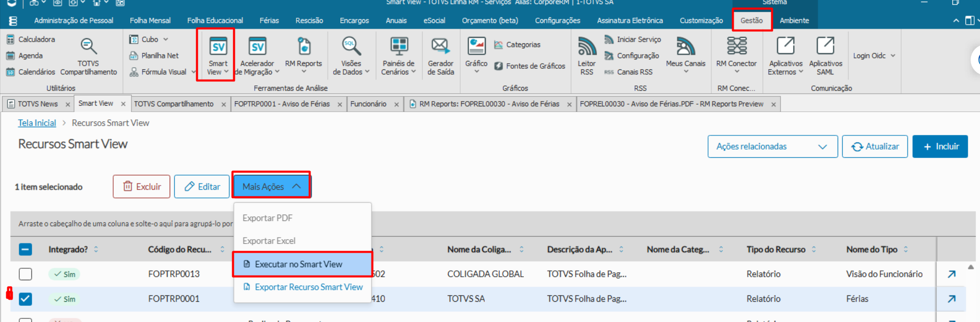The height and width of the screenshot is (322, 980).
Task: Expand the Ações relacionadas dropdown
Action: 772,146
